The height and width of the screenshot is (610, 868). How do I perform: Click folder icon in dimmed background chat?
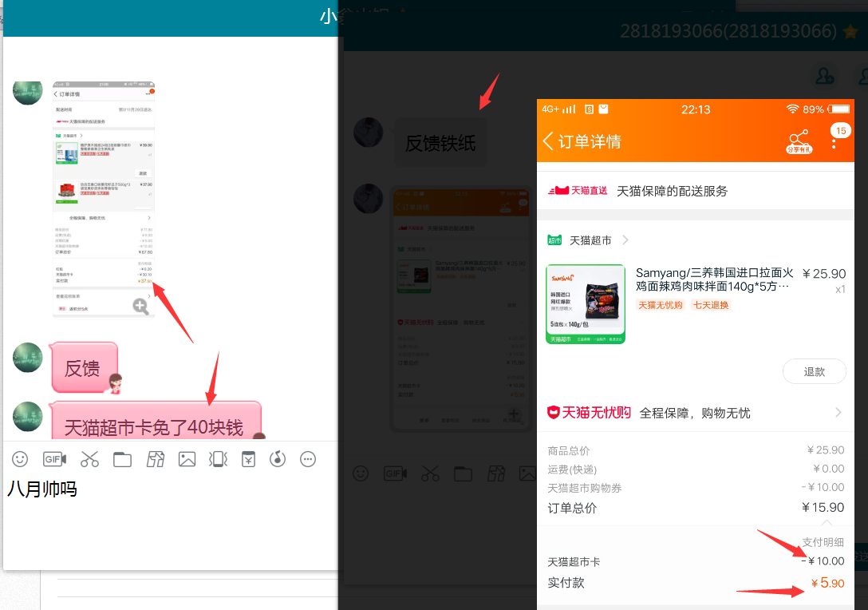(463, 473)
